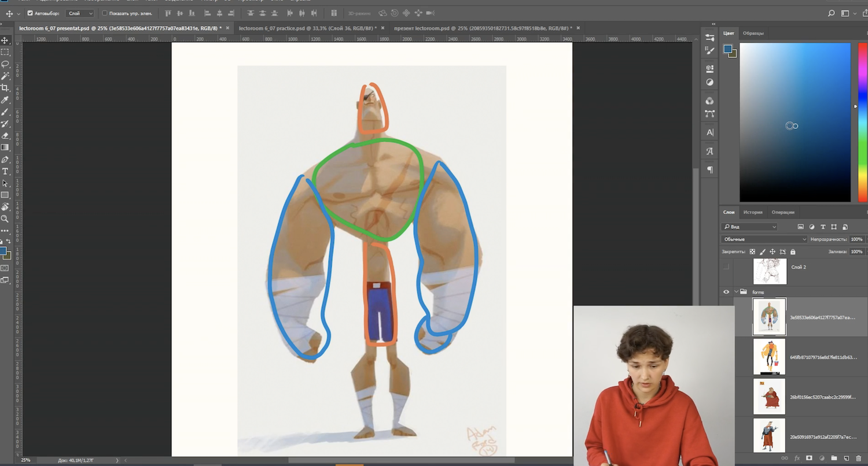Open the Search icon at top right
Image resolution: width=868 pixels, height=466 pixels.
point(832,13)
